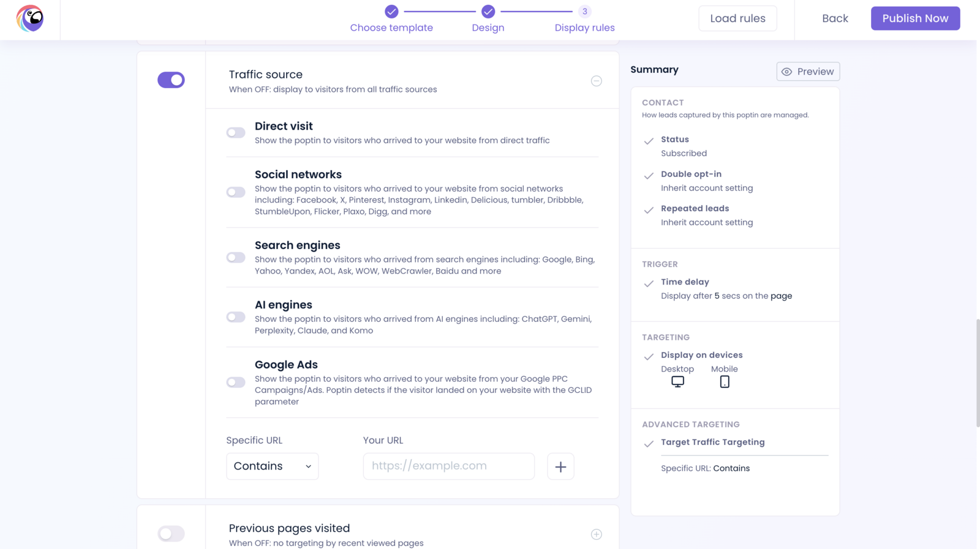Click the 'Subscribed' status value
This screenshot has width=980, height=549.
684,154
